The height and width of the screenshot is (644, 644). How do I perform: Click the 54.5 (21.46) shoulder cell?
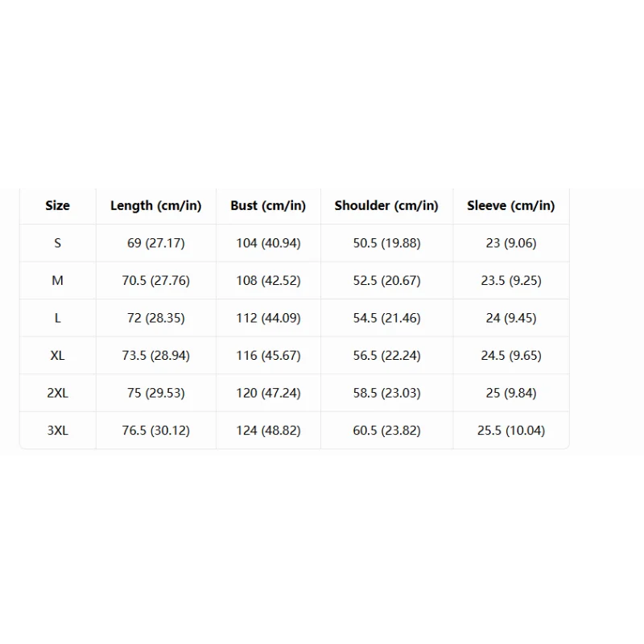point(386,318)
